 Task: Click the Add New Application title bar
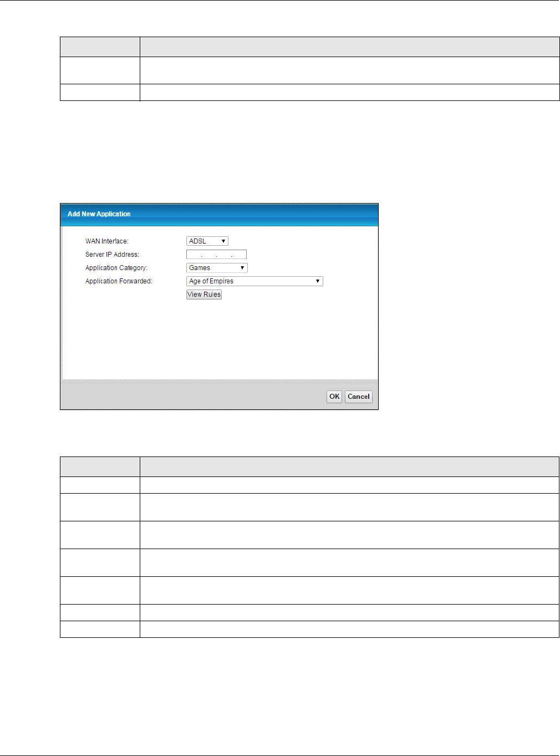[x=219, y=215]
